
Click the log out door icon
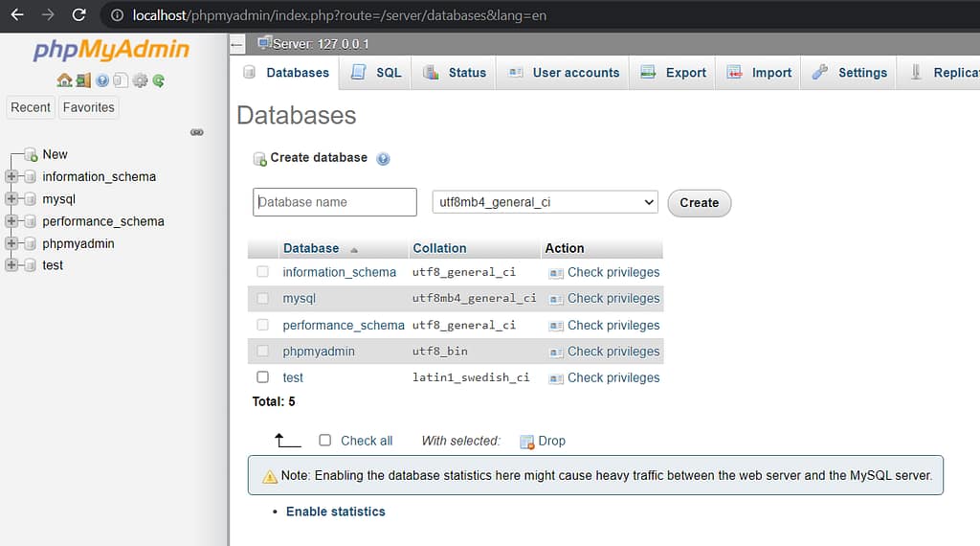click(83, 80)
